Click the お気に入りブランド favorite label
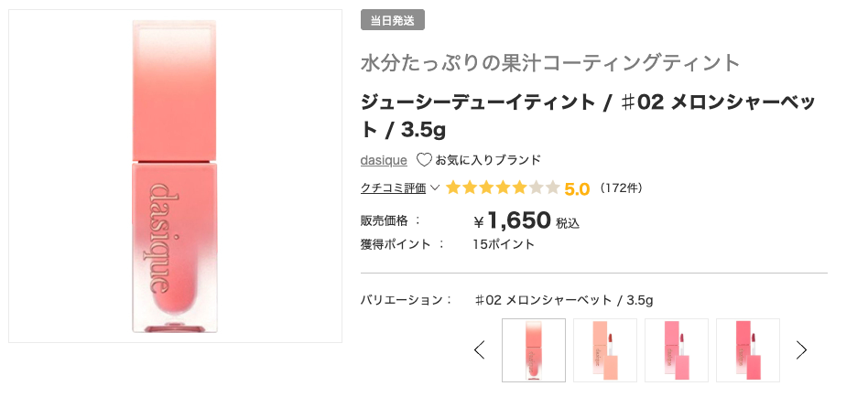Image resolution: width=868 pixels, height=397 pixels. click(x=488, y=160)
